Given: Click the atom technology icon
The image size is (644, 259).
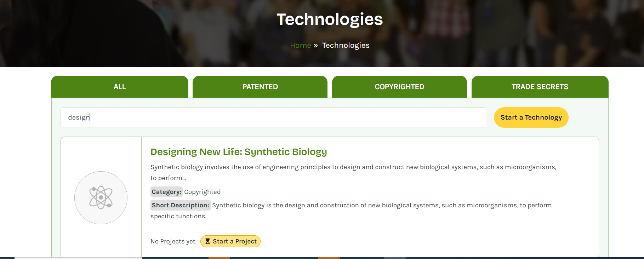Looking at the screenshot, I should pyautogui.click(x=101, y=197).
